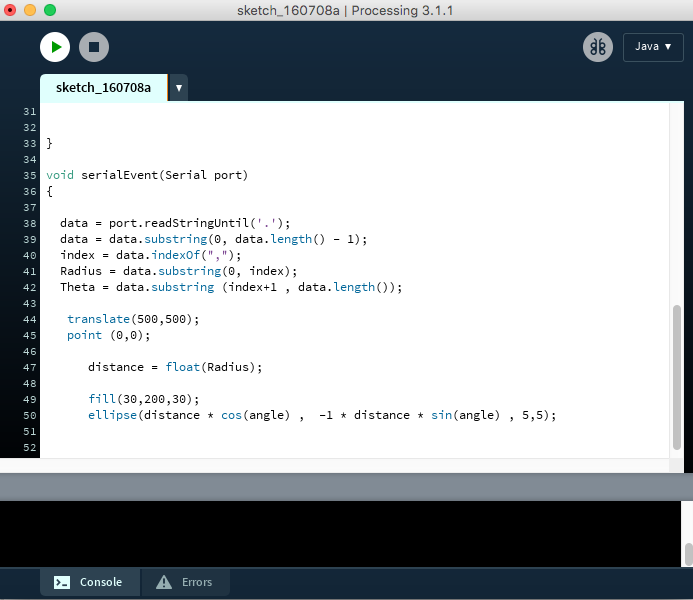This screenshot has height=600, width=693.
Task: Click 'substring' on line 39
Action: click(x=175, y=239)
